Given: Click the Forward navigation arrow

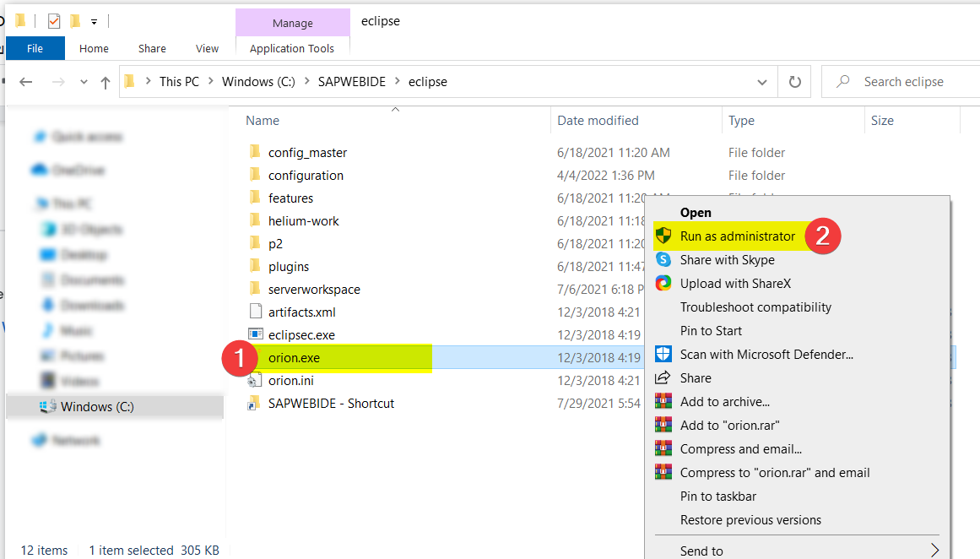Looking at the screenshot, I should pyautogui.click(x=58, y=82).
